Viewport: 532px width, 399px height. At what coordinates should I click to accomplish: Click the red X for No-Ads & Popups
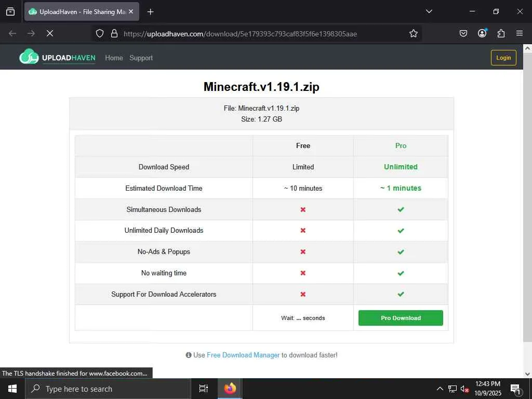tap(303, 252)
